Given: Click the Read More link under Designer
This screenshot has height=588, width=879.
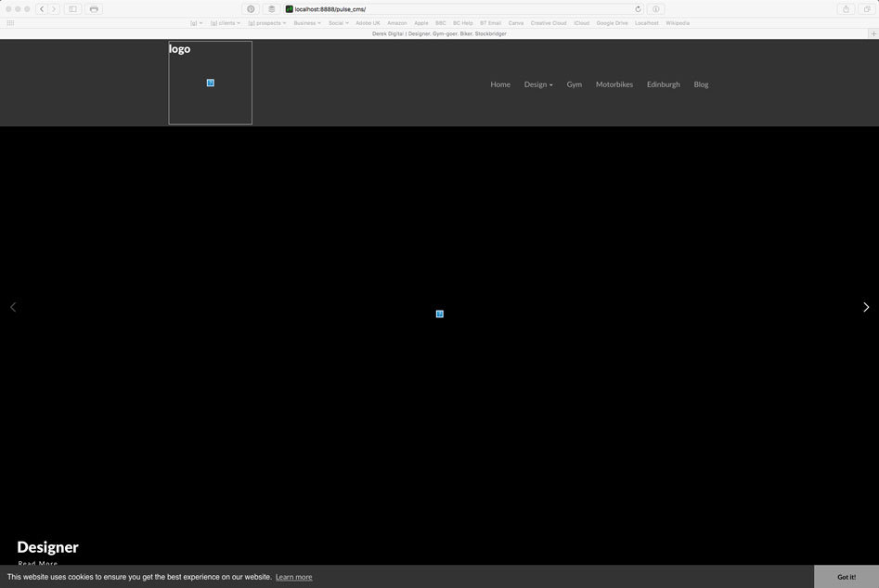Looking at the screenshot, I should pyautogui.click(x=37, y=563).
